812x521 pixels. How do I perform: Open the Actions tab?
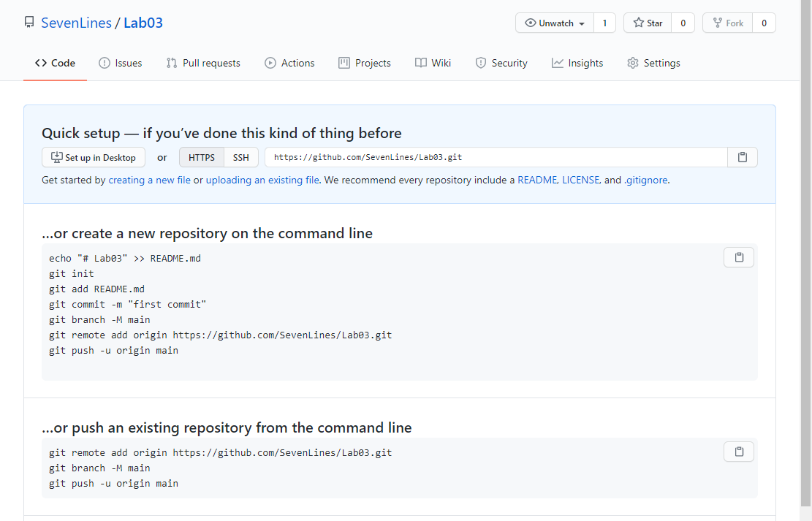tap(289, 63)
